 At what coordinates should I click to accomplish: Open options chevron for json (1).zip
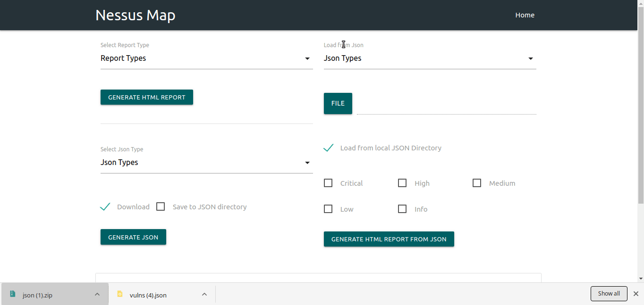coord(97,294)
